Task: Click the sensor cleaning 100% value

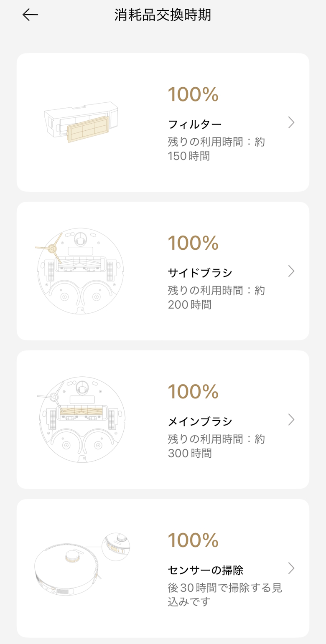Action: (193, 540)
